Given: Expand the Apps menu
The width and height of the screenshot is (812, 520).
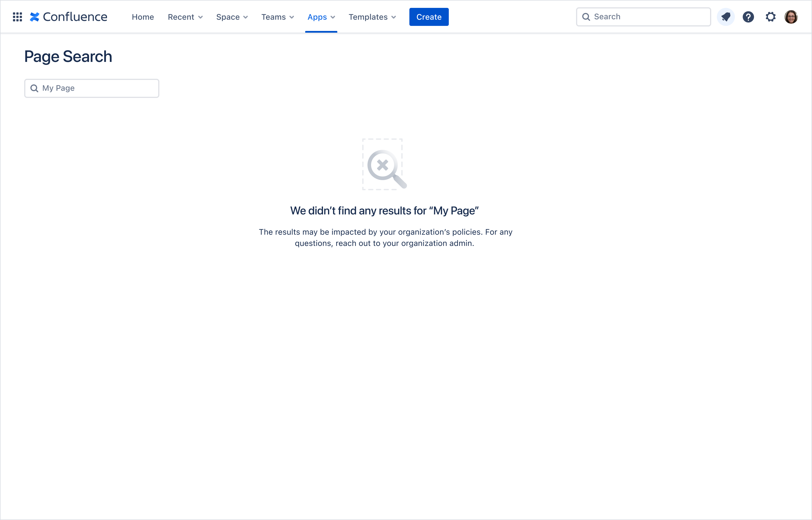Looking at the screenshot, I should point(321,17).
